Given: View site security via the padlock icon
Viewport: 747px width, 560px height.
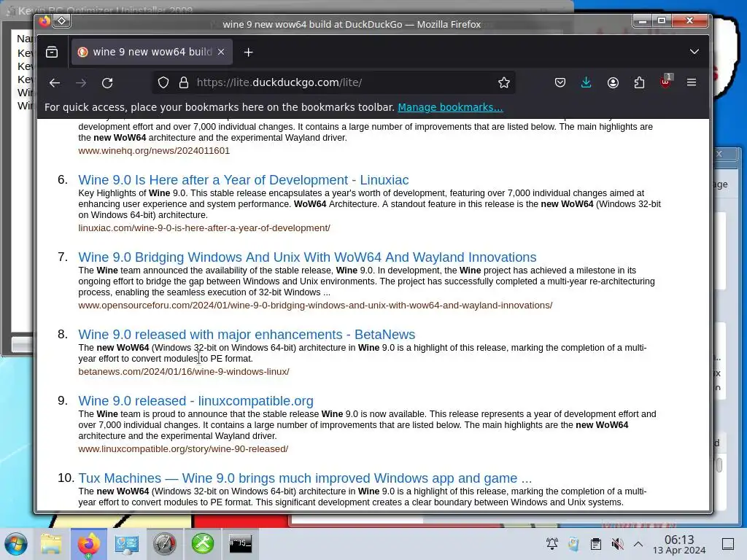Looking at the screenshot, I should (184, 83).
